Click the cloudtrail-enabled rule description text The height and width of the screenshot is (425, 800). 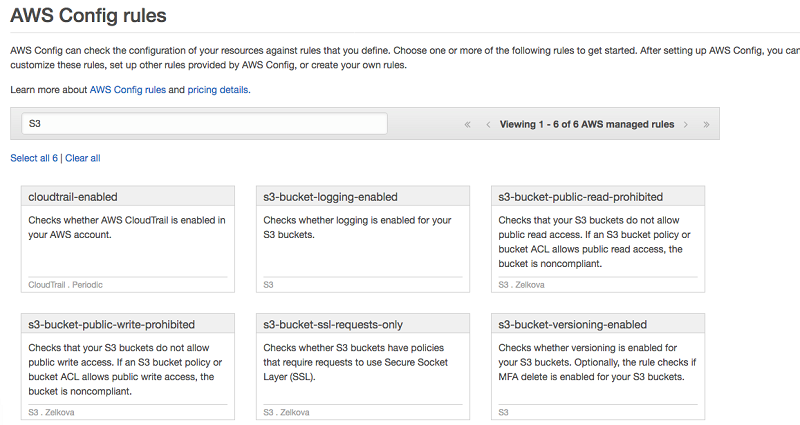click(x=126, y=227)
